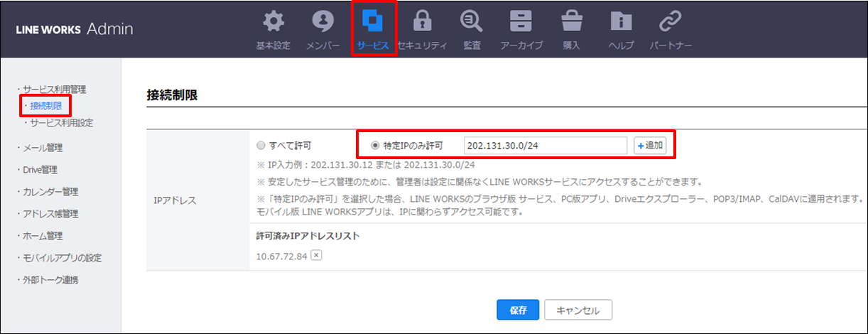Open 基本設定 gear icon
The height and width of the screenshot is (334, 868).
[273, 23]
